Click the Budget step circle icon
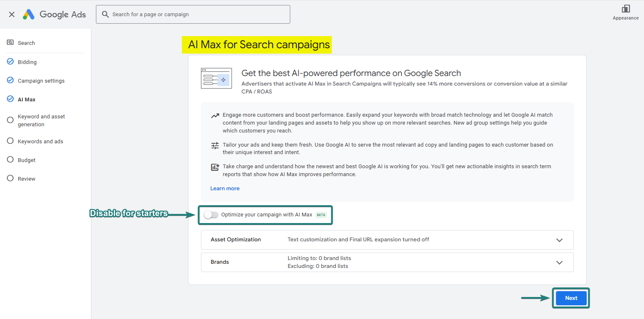 (x=10, y=159)
